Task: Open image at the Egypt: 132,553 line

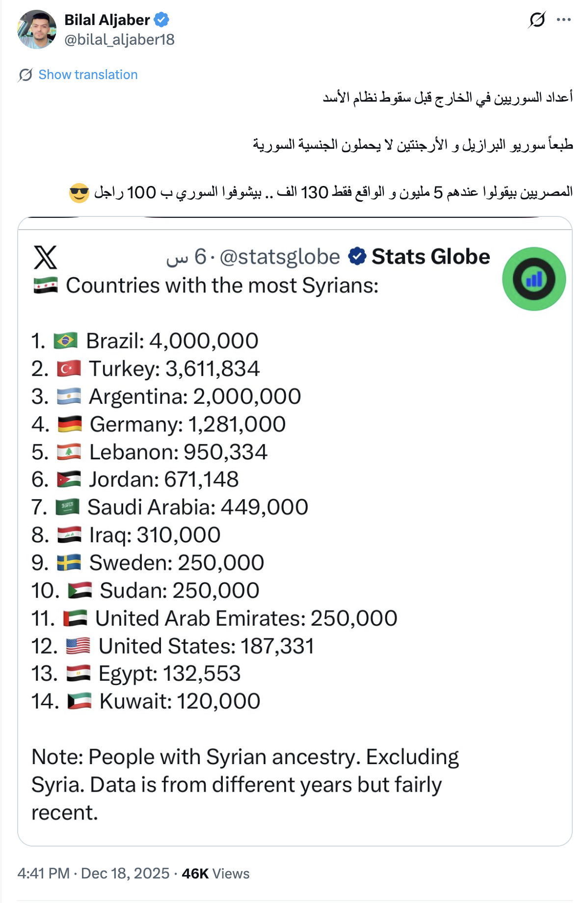Action: click(169, 673)
